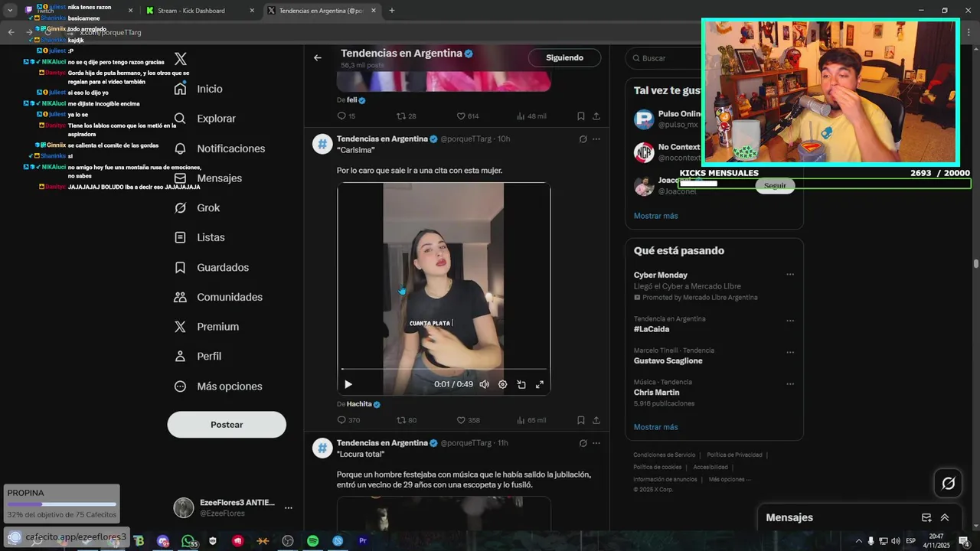
Task: Open a new browser tab
Action: [x=392, y=11]
